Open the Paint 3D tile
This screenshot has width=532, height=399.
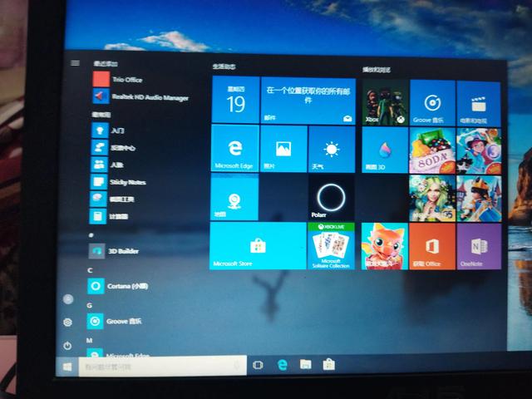(385, 150)
